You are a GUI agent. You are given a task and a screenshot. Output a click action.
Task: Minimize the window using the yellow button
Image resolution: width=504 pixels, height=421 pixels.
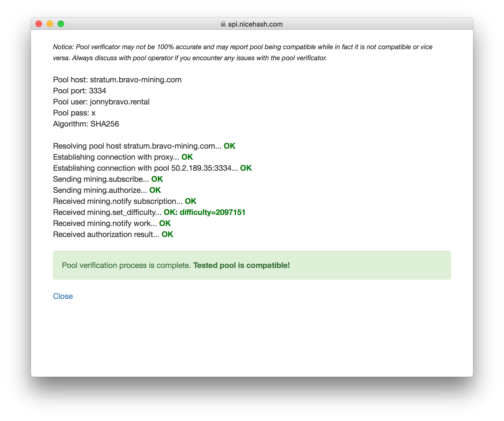[50, 24]
